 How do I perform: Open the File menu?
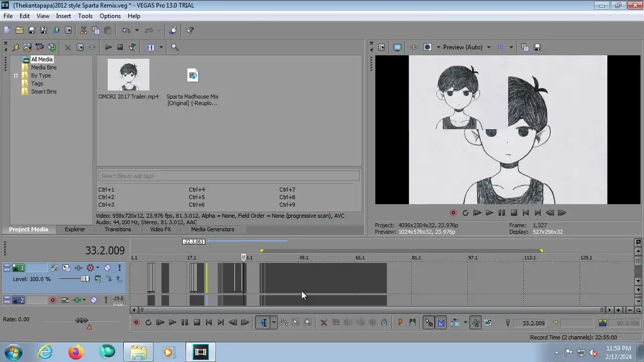[8, 16]
